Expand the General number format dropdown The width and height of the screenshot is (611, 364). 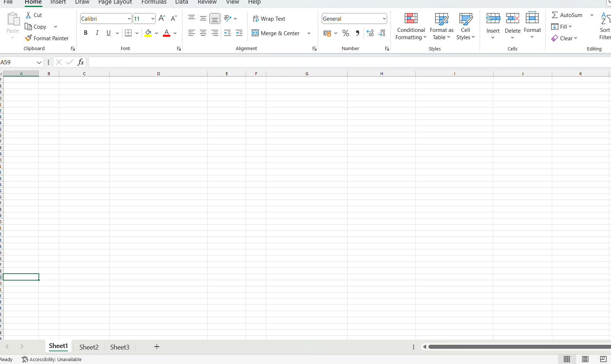coord(384,19)
